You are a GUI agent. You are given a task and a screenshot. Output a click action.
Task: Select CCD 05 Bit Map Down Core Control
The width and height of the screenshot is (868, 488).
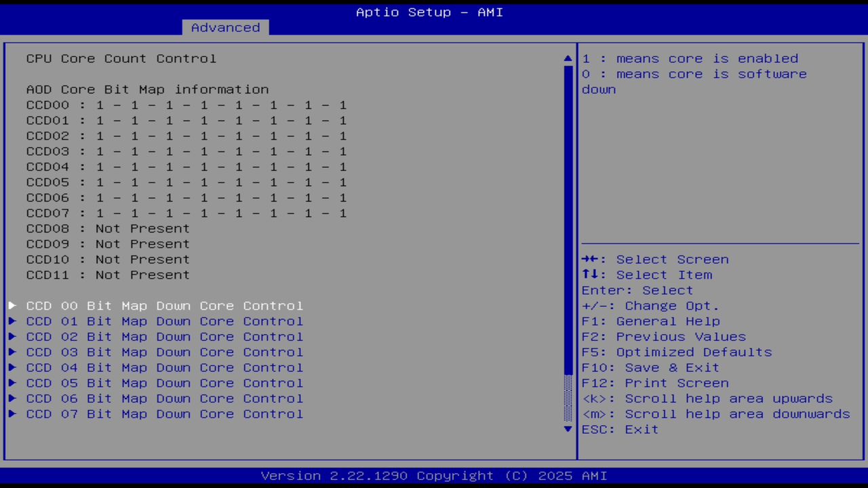[164, 383]
